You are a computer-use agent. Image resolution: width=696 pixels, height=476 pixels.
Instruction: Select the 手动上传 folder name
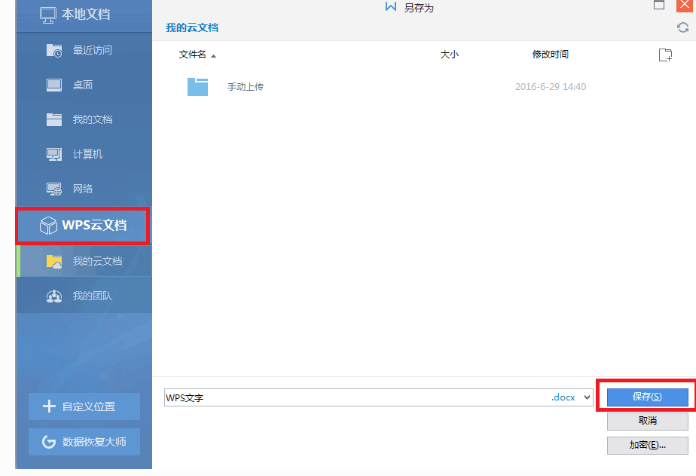point(245,87)
